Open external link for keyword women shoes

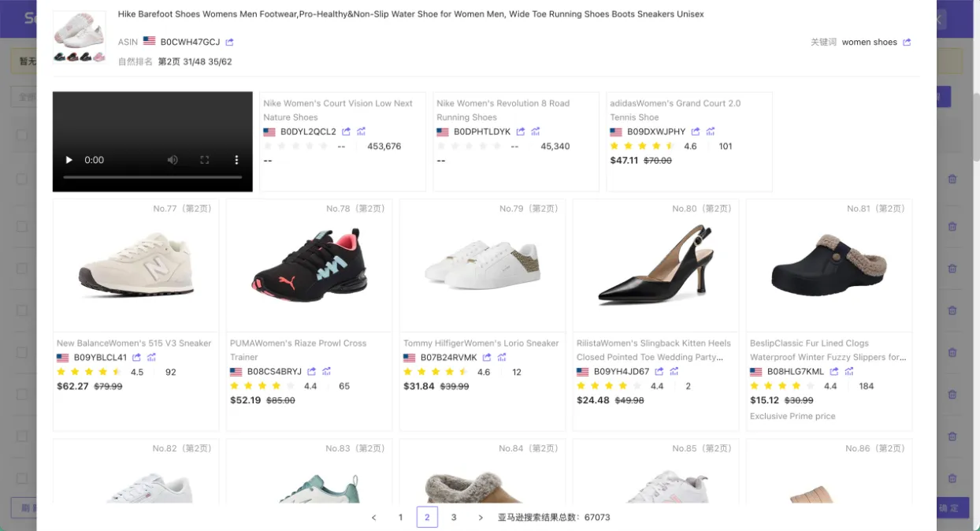[907, 42]
